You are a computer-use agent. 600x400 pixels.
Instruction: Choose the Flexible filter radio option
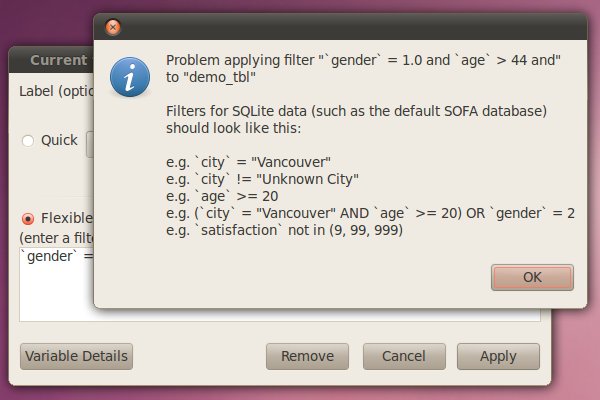27,218
